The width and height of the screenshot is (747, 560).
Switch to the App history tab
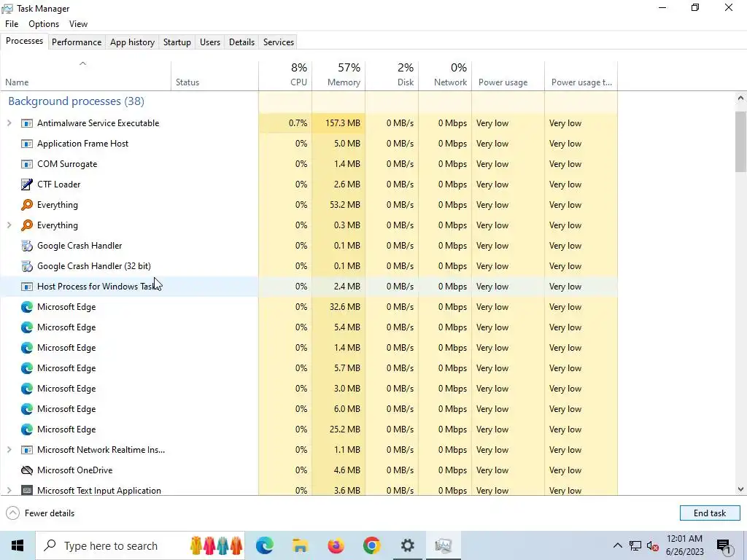pos(133,42)
